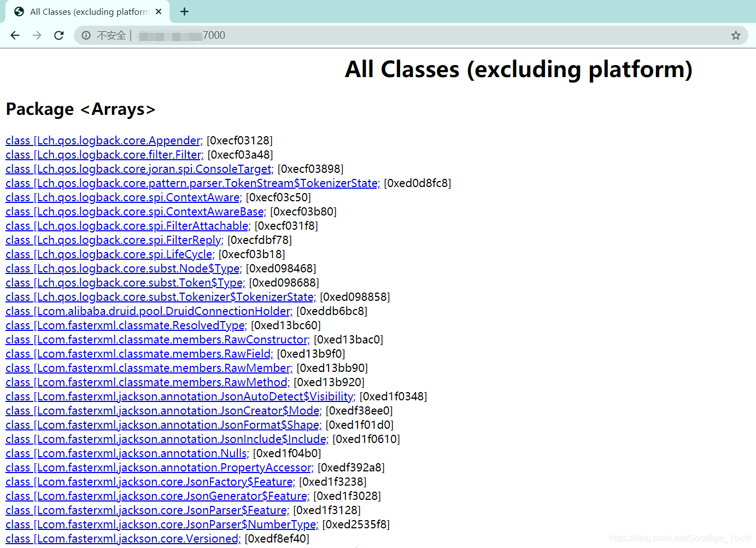Viewport: 756px width, 548px height.
Task: Click address text [0xeddb6bc8]
Action: point(332,311)
